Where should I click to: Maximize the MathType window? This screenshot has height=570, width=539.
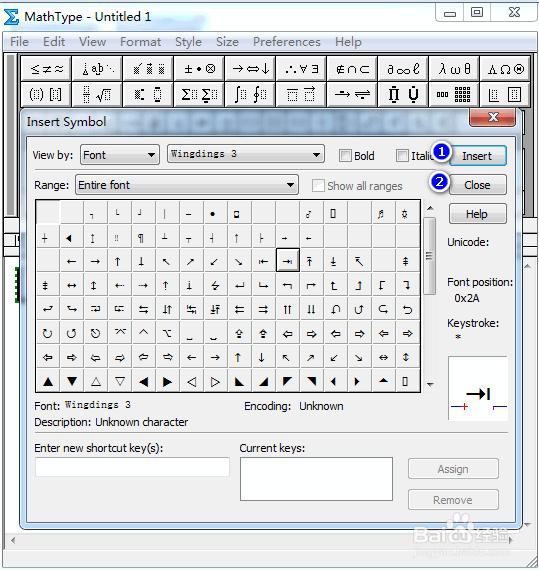[477, 13]
